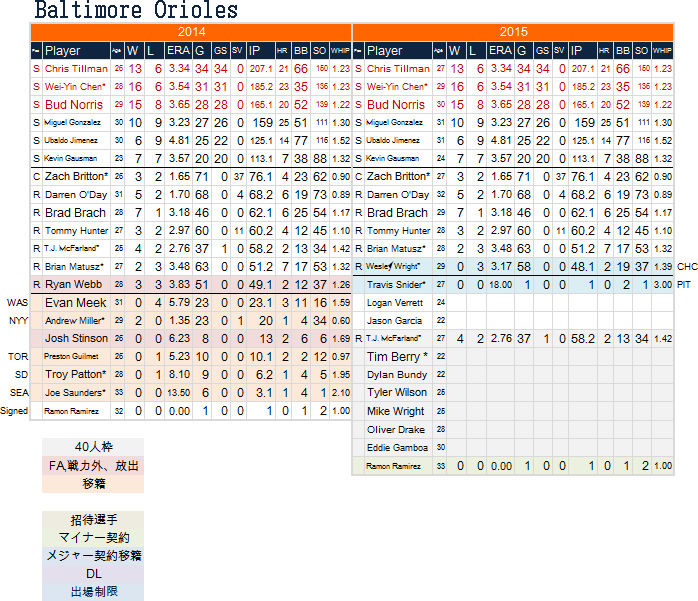Click the 18.00 ERA value for Travis Snider
The height and width of the screenshot is (601, 698).
(x=500, y=285)
